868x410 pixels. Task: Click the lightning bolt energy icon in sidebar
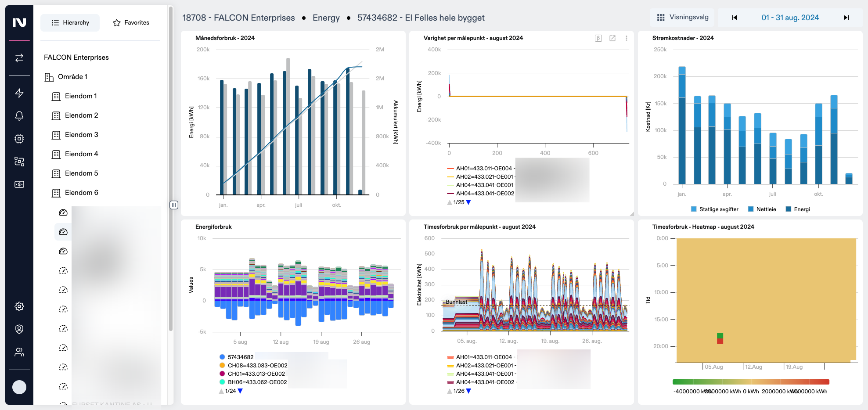19,93
